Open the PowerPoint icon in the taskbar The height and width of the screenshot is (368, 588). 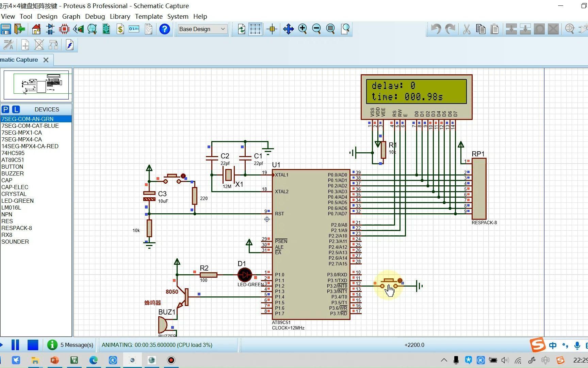coord(54,360)
